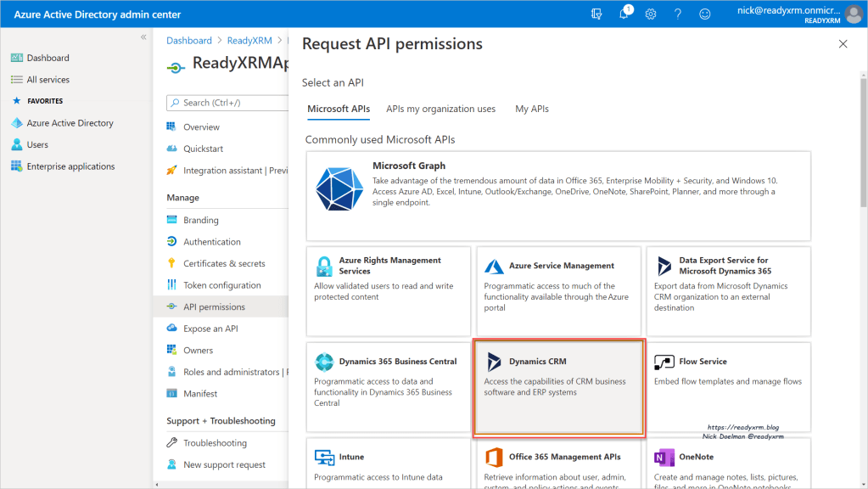Screen dimensions: 868x489
Task: Click the user account avatar
Action: click(x=853, y=14)
